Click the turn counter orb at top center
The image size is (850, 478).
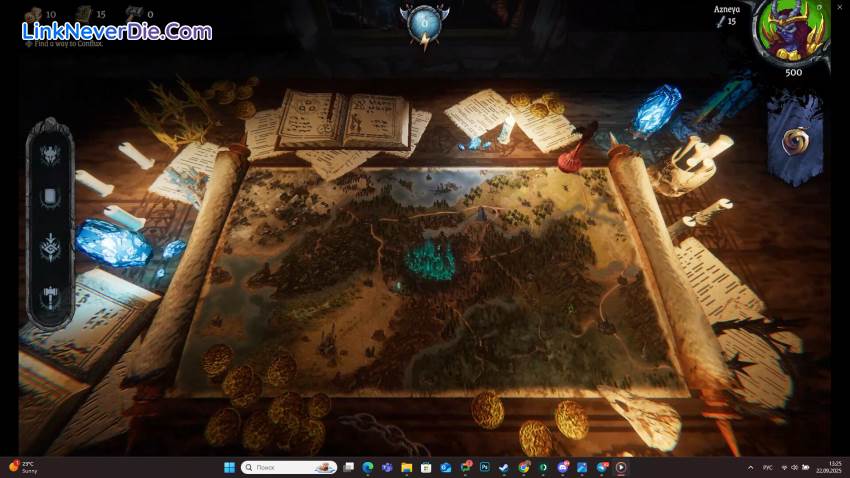tap(424, 20)
